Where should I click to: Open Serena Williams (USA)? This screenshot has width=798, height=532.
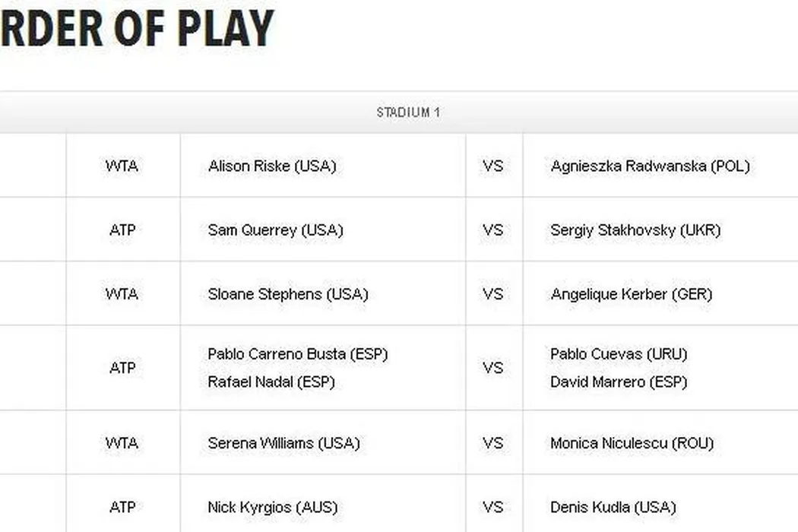click(283, 443)
